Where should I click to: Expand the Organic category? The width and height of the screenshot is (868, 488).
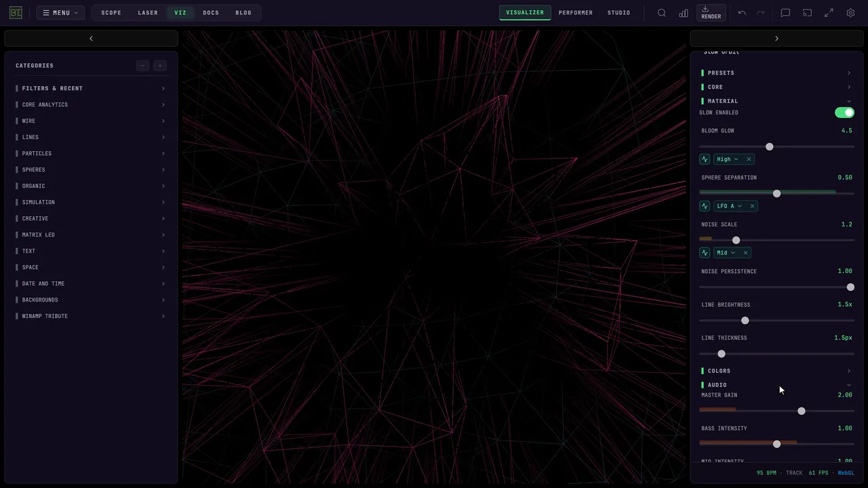(91, 186)
